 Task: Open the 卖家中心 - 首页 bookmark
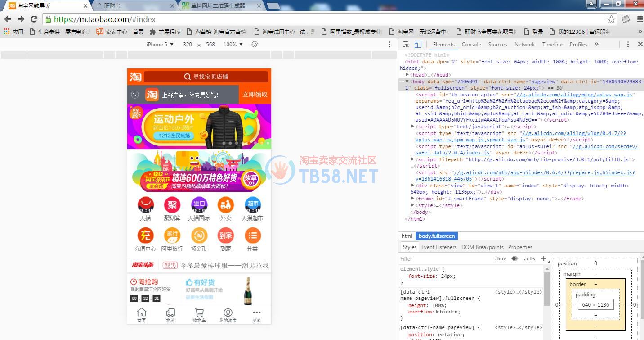click(120, 32)
